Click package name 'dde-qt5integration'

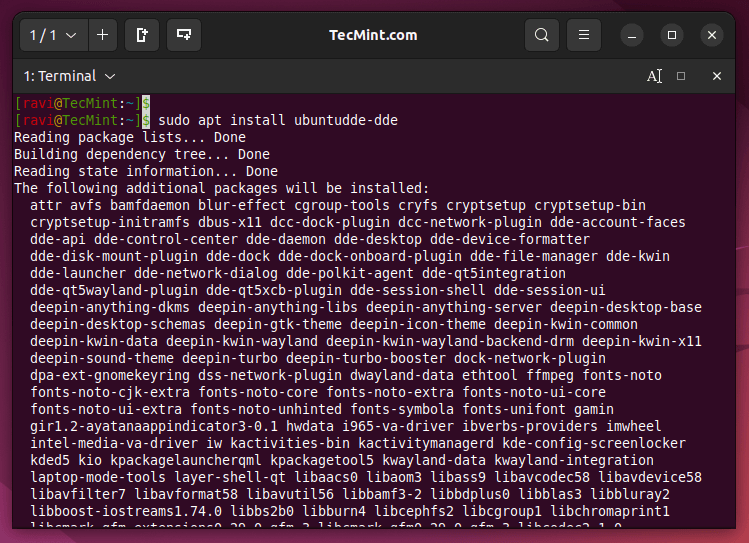[x=493, y=273]
